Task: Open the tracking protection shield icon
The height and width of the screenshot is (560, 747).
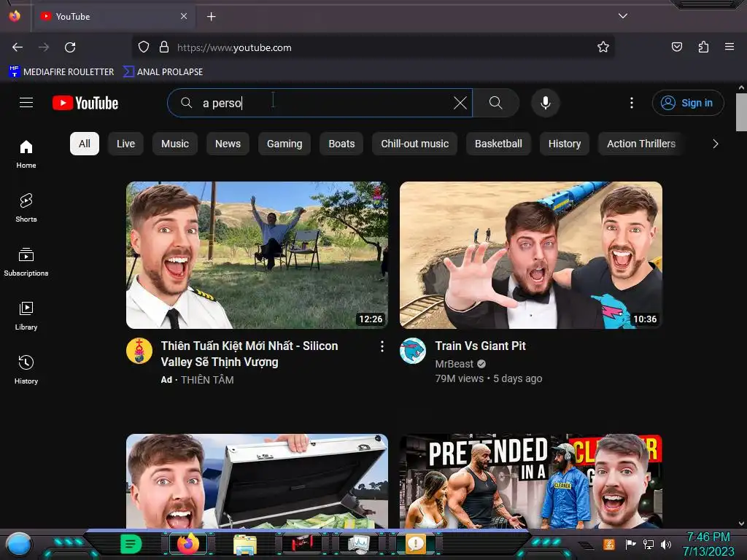Action: coord(144,47)
